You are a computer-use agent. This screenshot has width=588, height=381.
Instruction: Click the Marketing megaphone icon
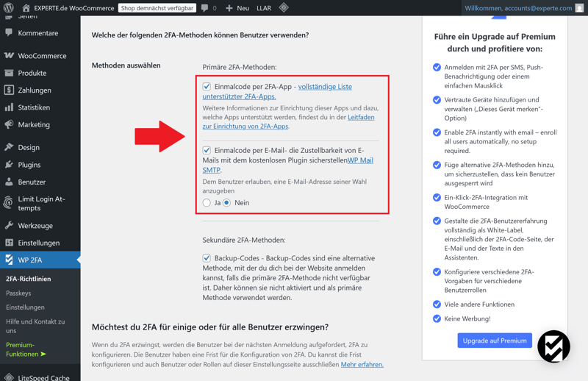(x=9, y=124)
